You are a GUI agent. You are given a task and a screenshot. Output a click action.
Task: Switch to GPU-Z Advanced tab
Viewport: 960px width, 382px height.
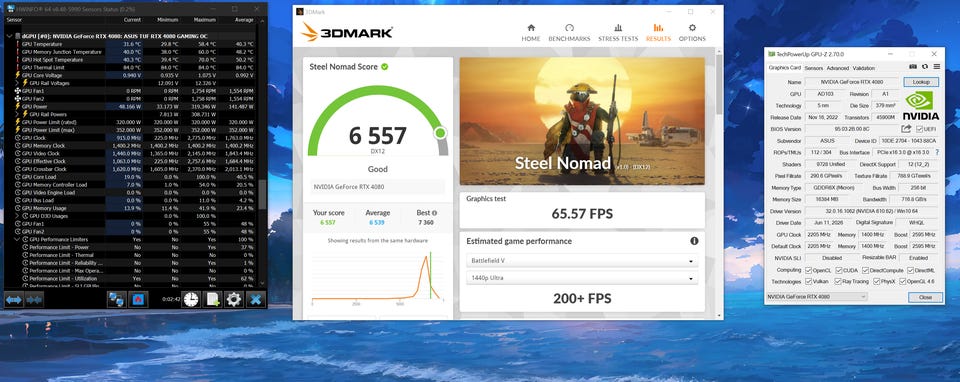838,68
